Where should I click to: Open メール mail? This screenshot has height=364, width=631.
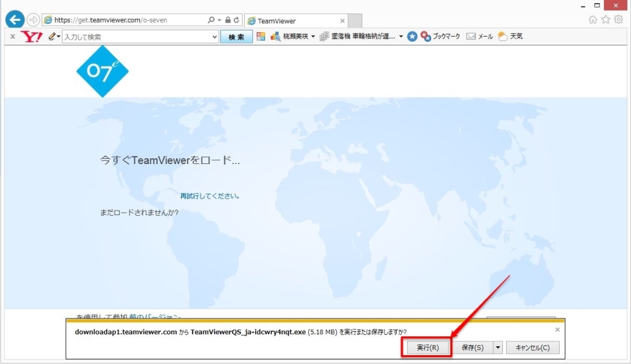pyautogui.click(x=480, y=36)
